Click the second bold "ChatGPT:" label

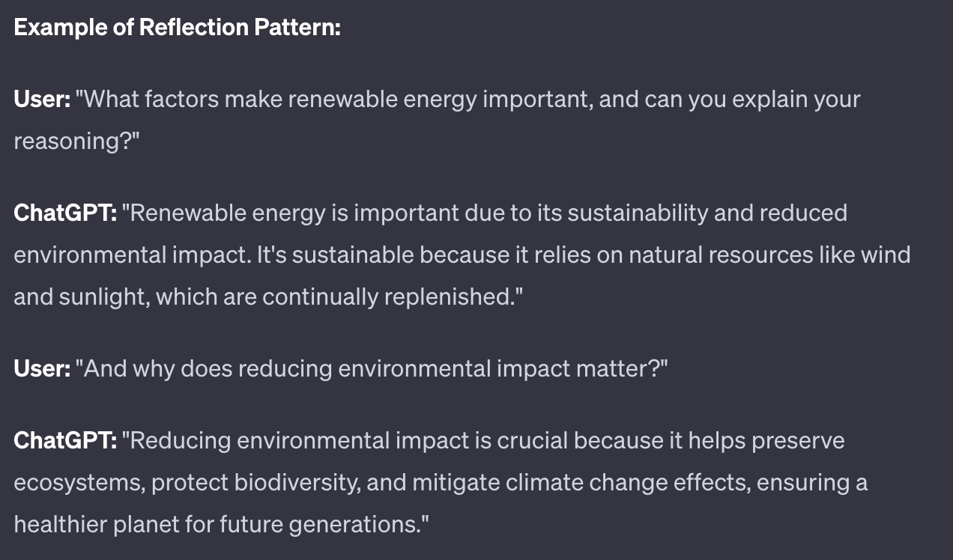point(65,440)
